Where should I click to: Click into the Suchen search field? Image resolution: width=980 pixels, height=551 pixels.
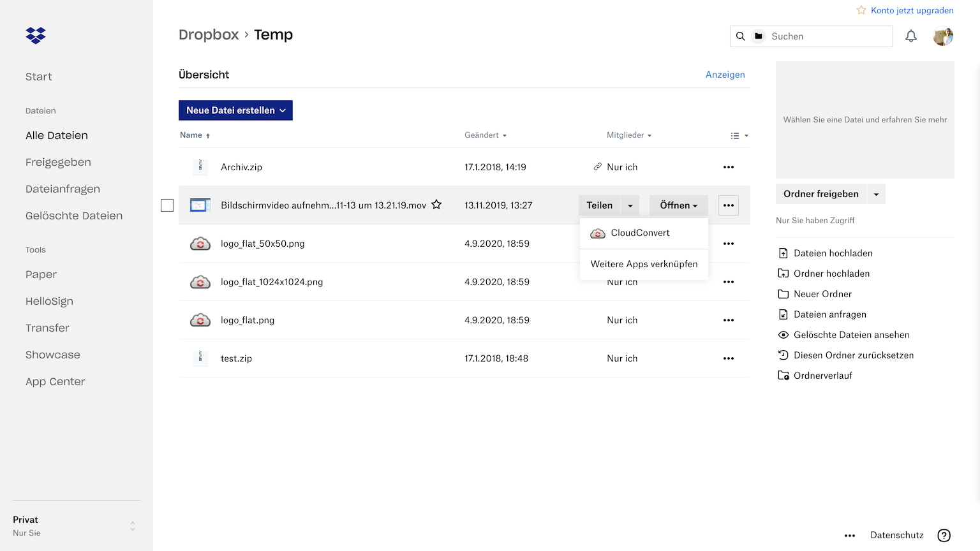click(x=827, y=36)
